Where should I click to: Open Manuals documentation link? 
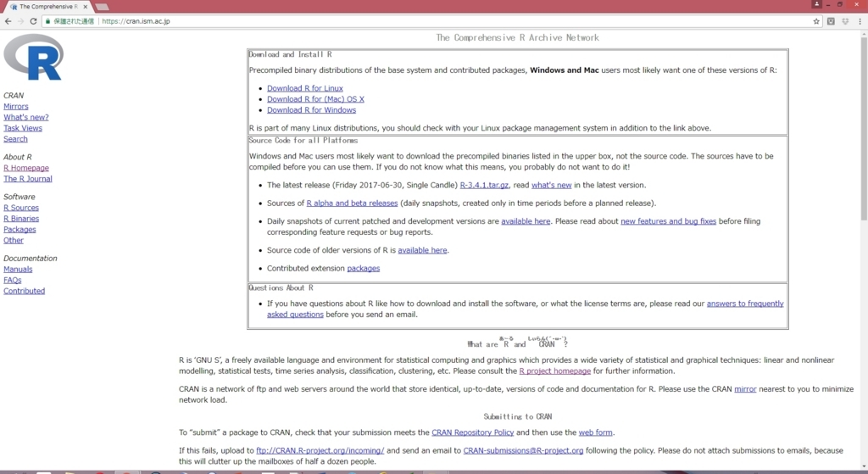[x=18, y=269]
